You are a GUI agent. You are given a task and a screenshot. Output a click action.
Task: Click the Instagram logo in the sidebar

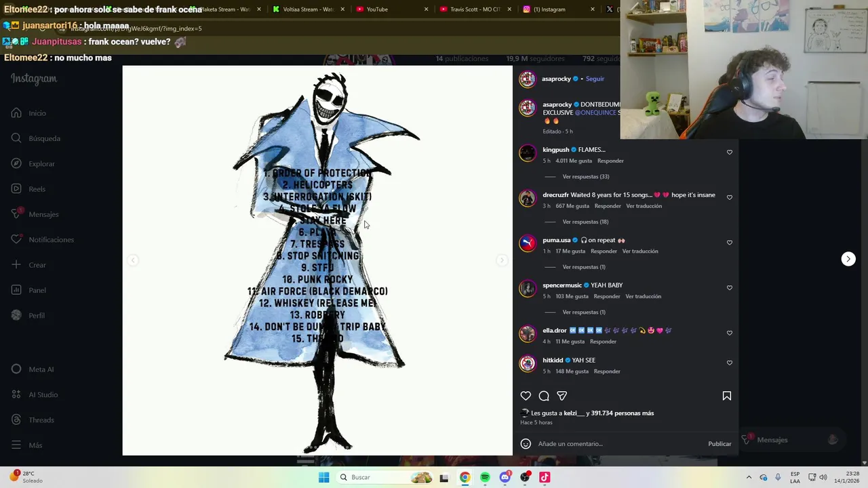point(34,79)
